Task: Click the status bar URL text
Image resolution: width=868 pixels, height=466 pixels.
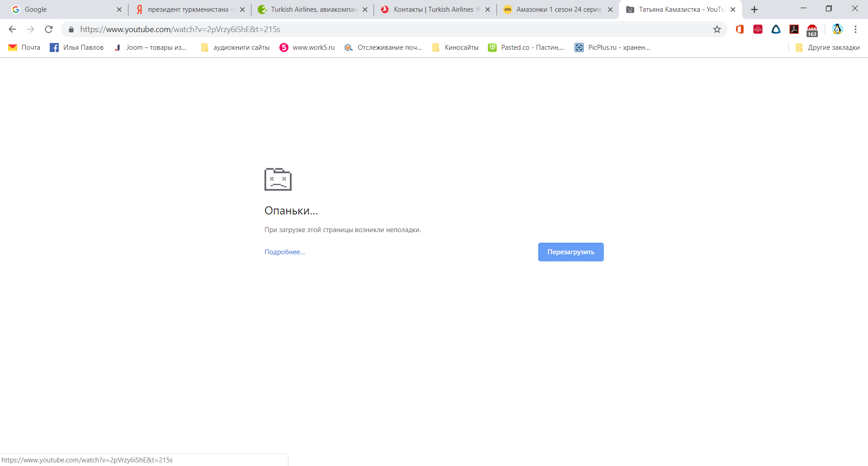Action: [x=87, y=460]
